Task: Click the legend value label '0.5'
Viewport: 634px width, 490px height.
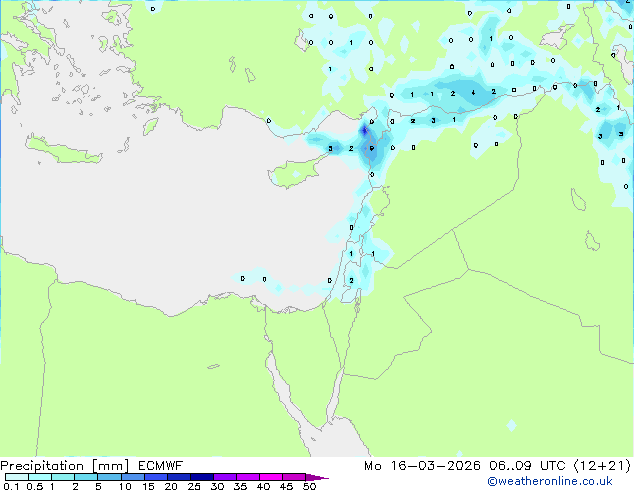Action: pyautogui.click(x=35, y=486)
